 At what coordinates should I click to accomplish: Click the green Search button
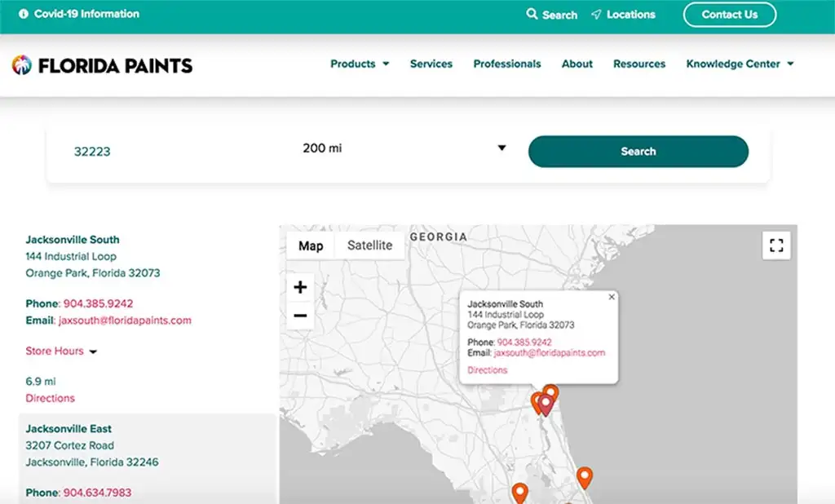coord(638,152)
